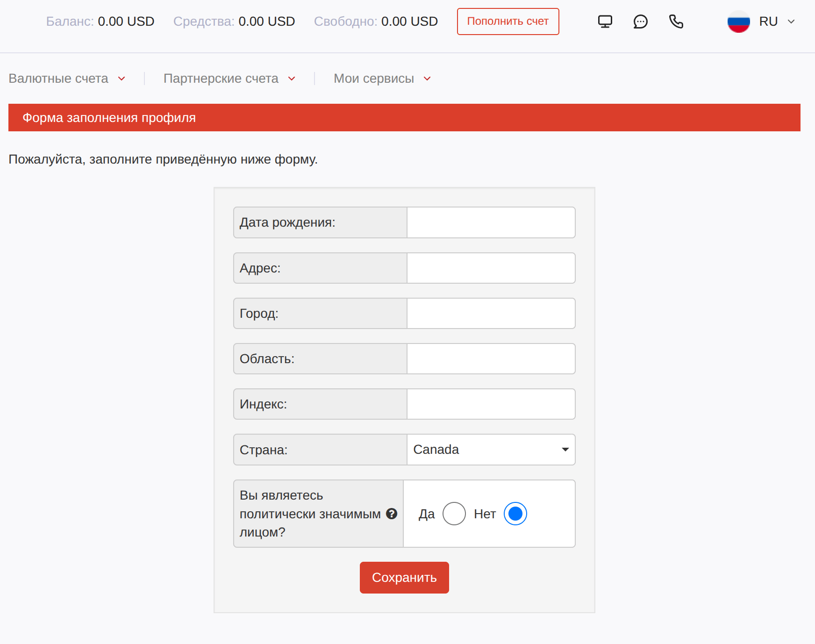Viewport: 815px width, 644px height.
Task: Focus the 'Адрес' text field
Action: 491,268
